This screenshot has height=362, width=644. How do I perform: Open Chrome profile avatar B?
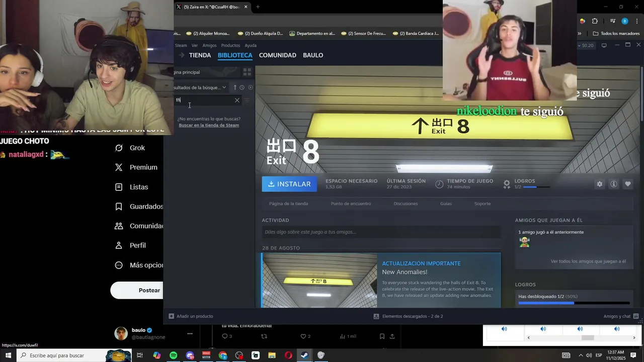coord(624,21)
